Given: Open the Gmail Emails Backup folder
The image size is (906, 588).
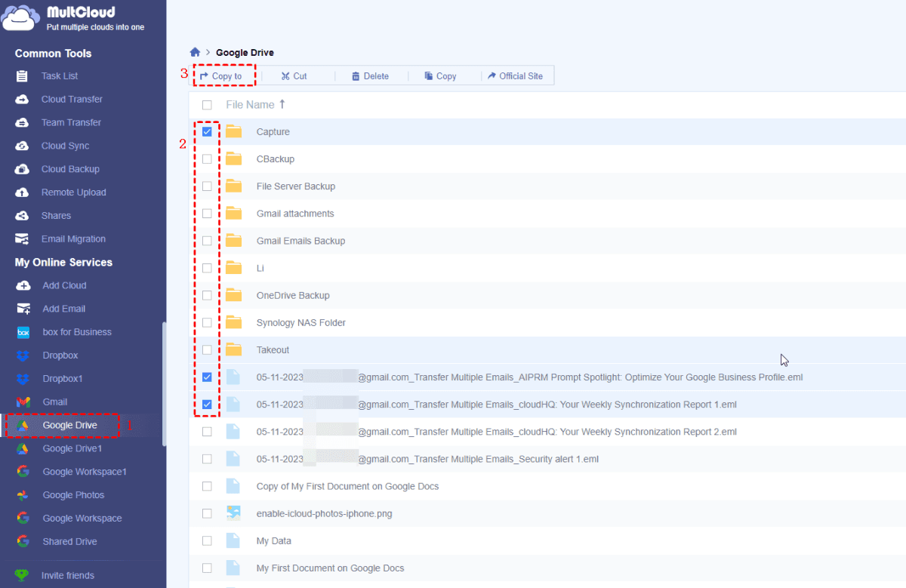Looking at the screenshot, I should coord(300,241).
